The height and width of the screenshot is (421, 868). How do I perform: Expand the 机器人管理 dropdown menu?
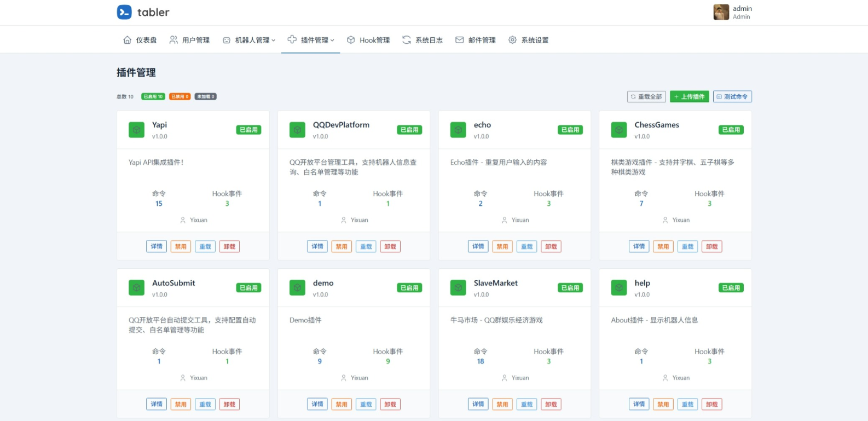point(249,40)
